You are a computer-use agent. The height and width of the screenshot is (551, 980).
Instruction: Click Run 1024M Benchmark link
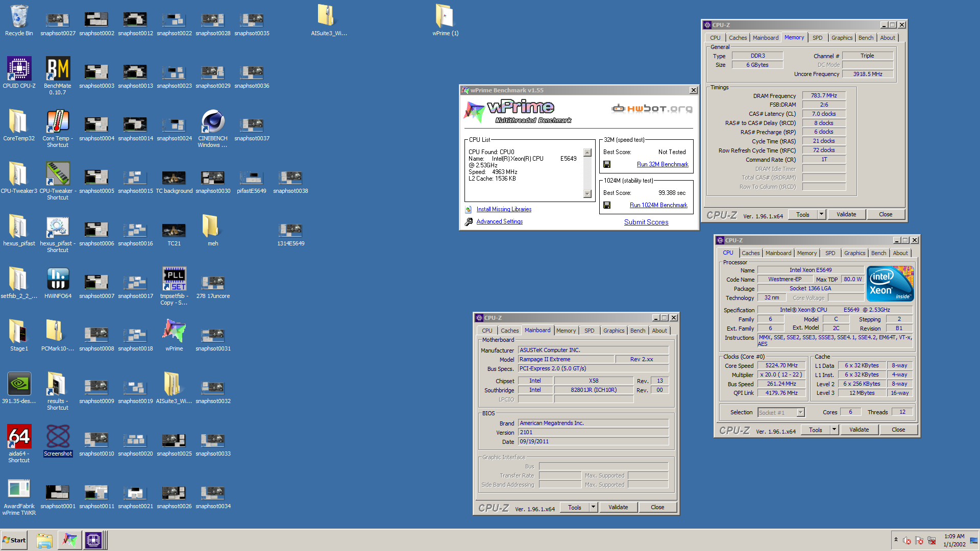[658, 205]
